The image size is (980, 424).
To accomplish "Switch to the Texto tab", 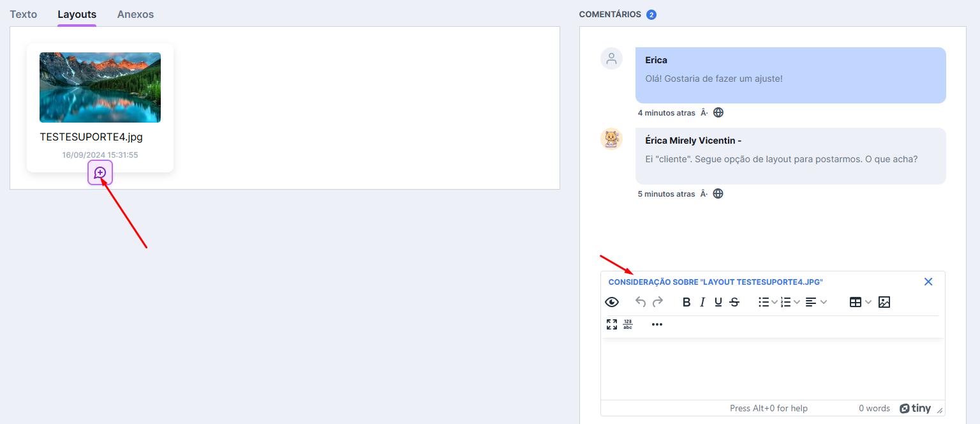I will pos(24,14).
